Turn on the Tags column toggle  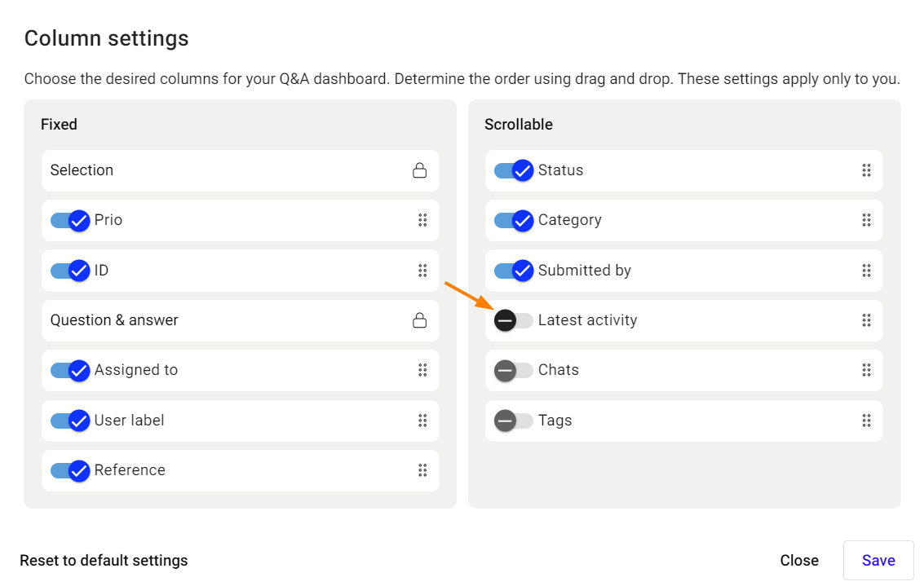[x=513, y=421]
